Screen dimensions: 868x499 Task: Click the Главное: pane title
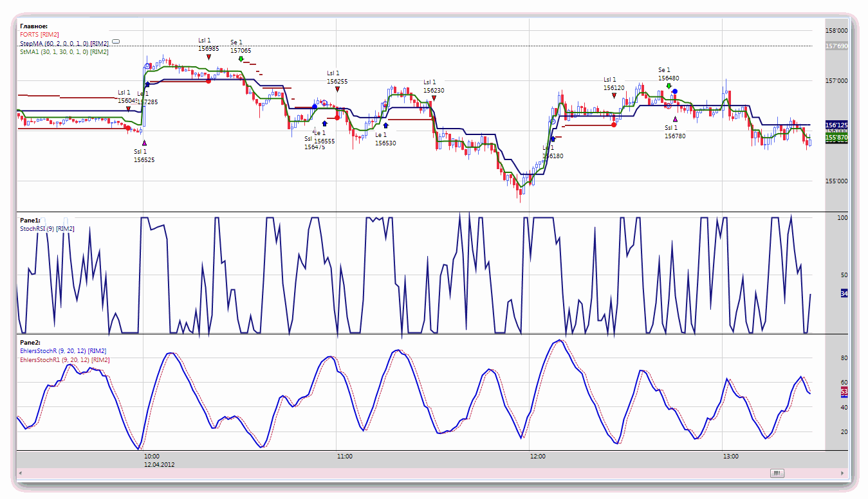34,26
